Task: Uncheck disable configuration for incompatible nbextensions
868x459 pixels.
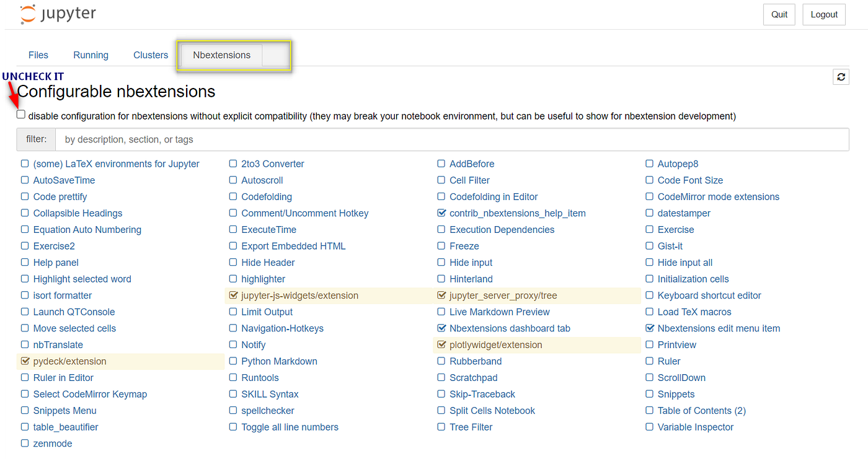Action: coord(20,114)
